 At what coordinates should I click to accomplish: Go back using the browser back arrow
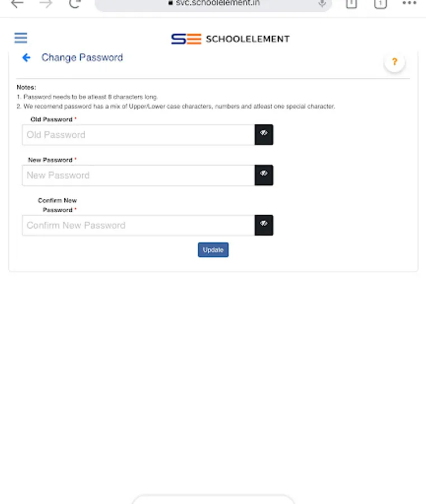[17, 3]
